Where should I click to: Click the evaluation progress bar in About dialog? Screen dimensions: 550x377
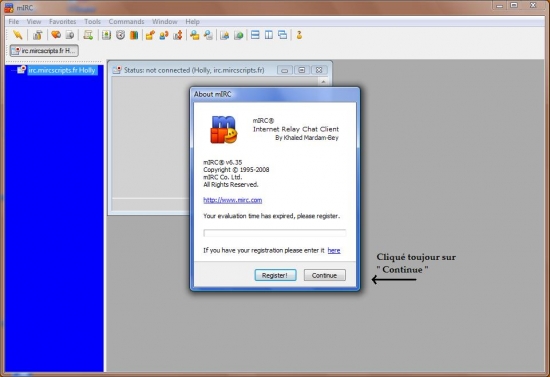click(275, 233)
